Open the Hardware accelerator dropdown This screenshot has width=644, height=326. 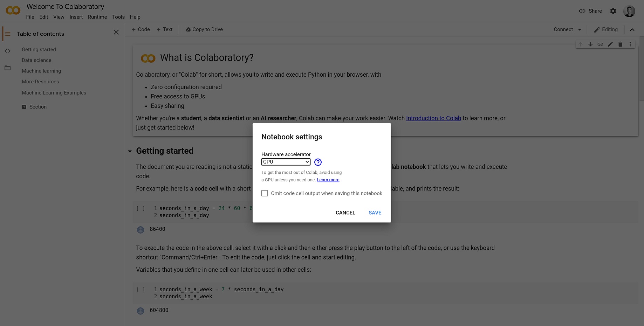[x=286, y=162]
